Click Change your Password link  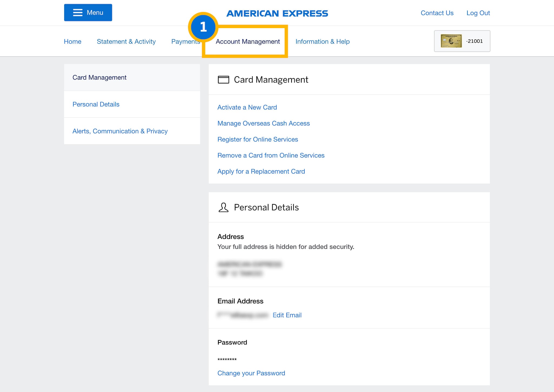(251, 373)
